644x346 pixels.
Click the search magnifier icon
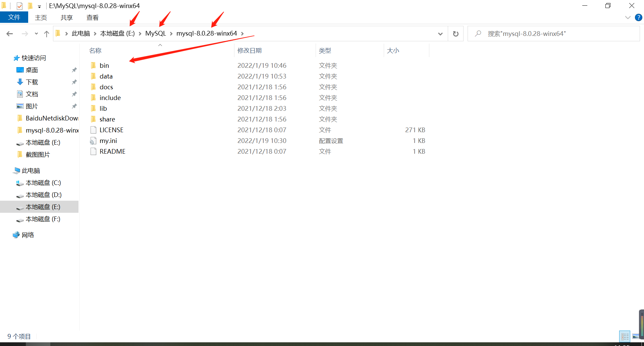[478, 34]
